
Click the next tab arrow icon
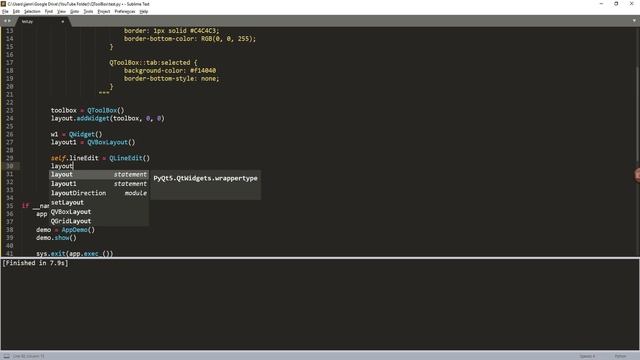9,21
